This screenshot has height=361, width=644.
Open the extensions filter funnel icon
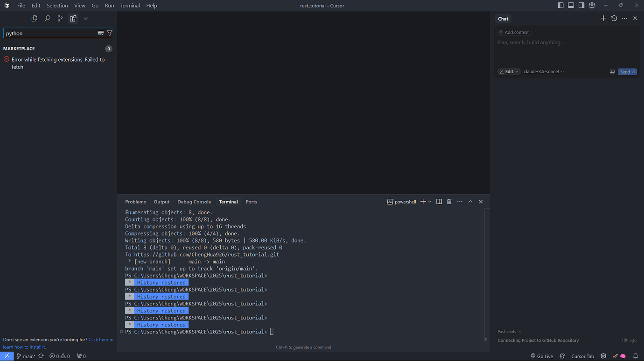(109, 33)
